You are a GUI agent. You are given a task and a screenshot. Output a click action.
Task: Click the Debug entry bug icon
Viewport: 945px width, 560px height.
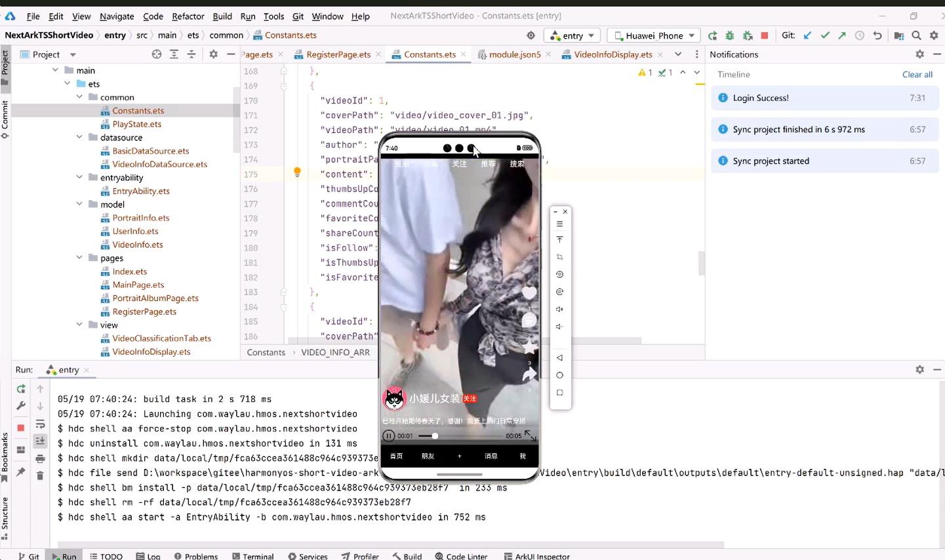click(730, 35)
